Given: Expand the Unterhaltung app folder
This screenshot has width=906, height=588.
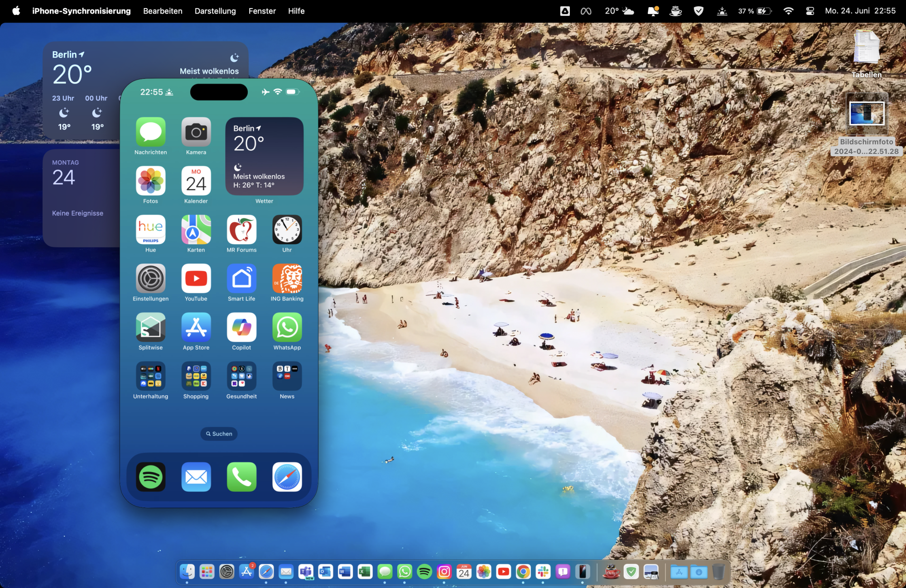Looking at the screenshot, I should click(150, 376).
